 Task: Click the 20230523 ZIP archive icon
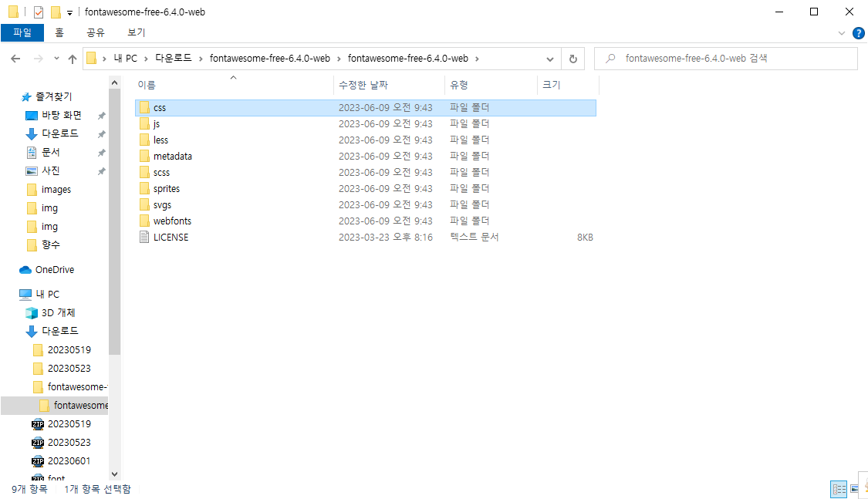point(38,443)
